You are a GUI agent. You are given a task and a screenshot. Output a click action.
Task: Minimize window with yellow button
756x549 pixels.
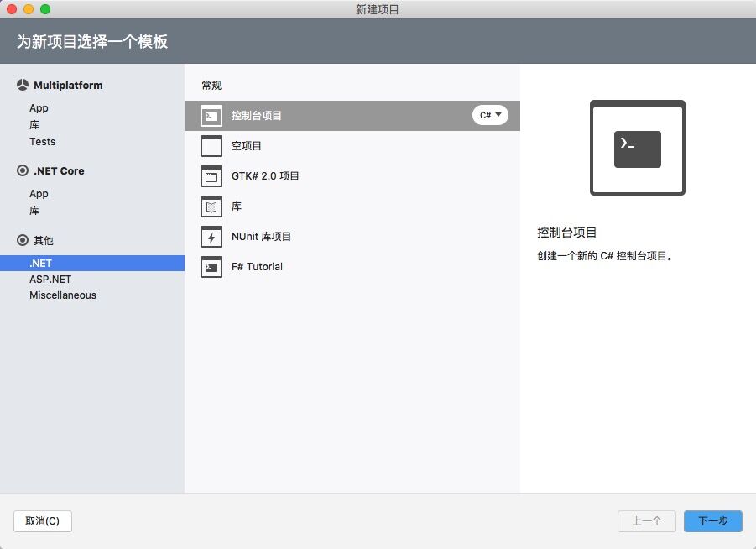click(29, 9)
